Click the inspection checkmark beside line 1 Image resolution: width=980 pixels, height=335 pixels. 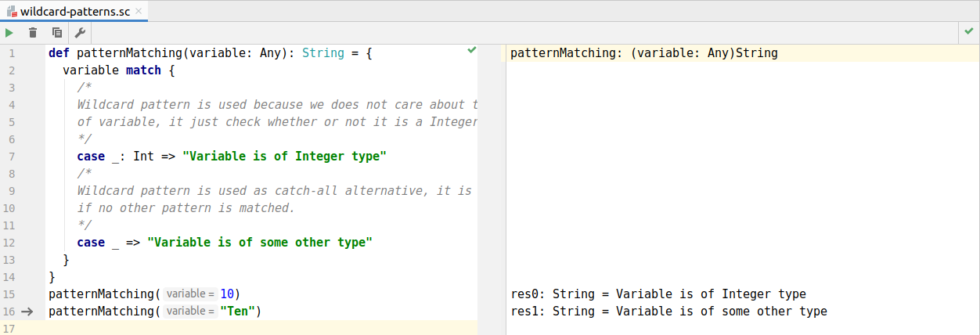471,50
